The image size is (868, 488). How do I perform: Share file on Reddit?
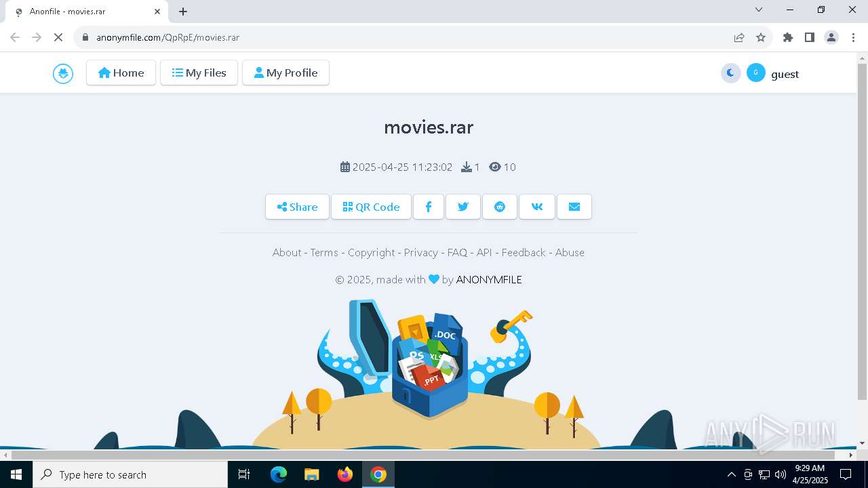coord(500,207)
